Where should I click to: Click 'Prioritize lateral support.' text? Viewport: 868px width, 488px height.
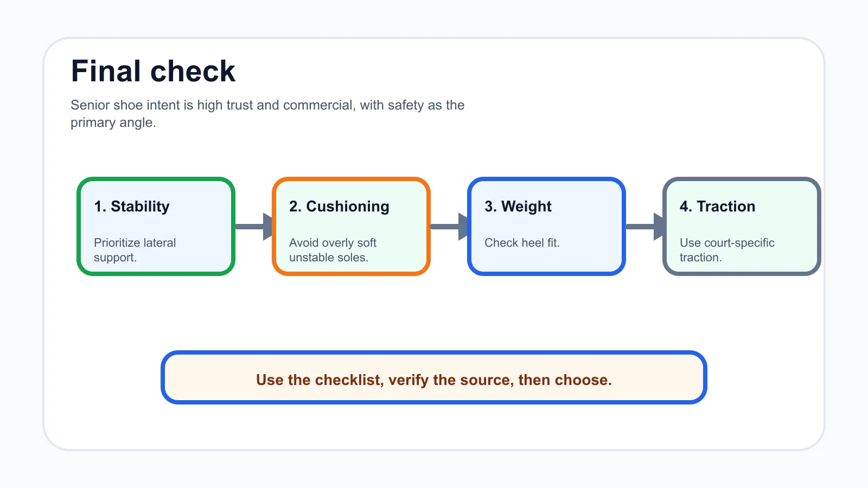135,250
